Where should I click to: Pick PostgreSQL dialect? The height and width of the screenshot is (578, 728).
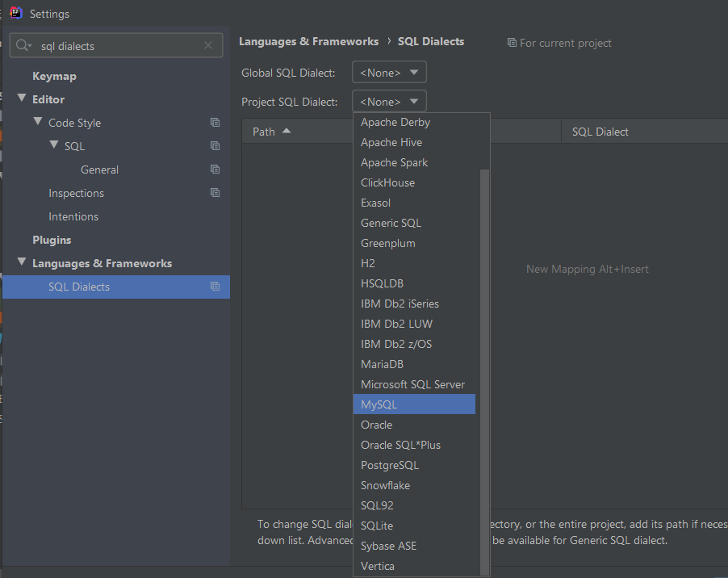click(414, 465)
